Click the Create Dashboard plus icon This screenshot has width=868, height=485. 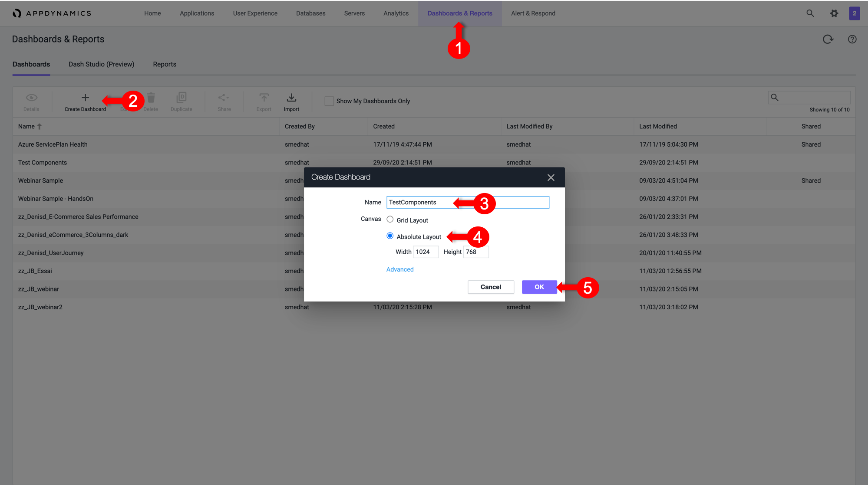(x=85, y=98)
